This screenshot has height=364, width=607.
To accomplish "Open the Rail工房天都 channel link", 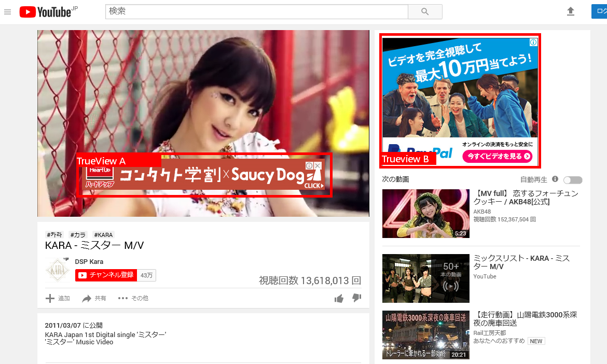I will [x=490, y=333].
